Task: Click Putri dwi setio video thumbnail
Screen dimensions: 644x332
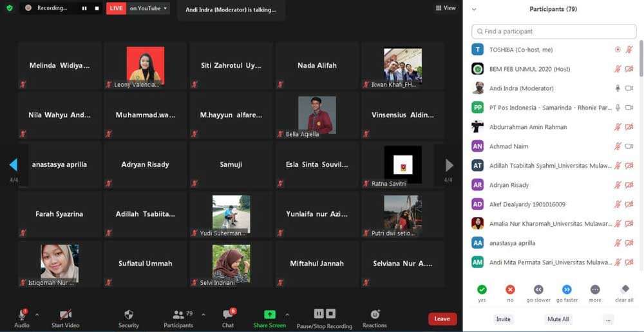Action: pos(402,213)
